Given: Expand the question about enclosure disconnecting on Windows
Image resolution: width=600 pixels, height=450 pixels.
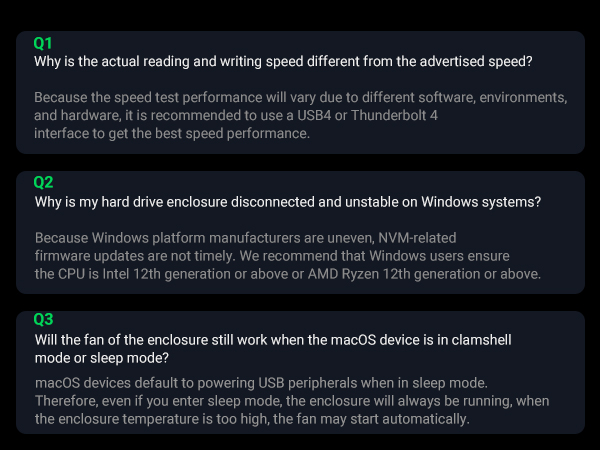Looking at the screenshot, I should [x=287, y=201].
